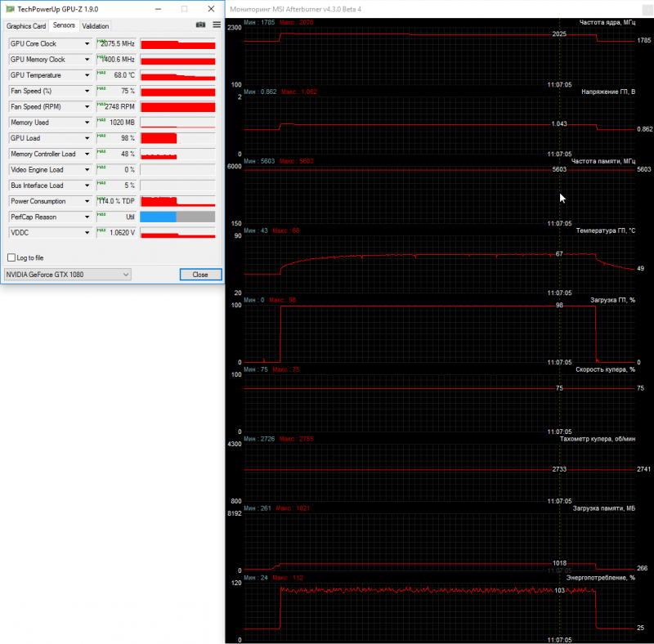This screenshot has width=654, height=644.
Task: Click the PerfCap Reason blue bar graph
Action: [158, 217]
